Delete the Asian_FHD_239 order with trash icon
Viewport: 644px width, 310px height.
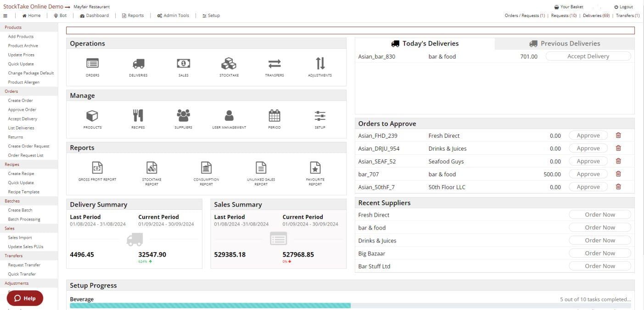tap(618, 135)
